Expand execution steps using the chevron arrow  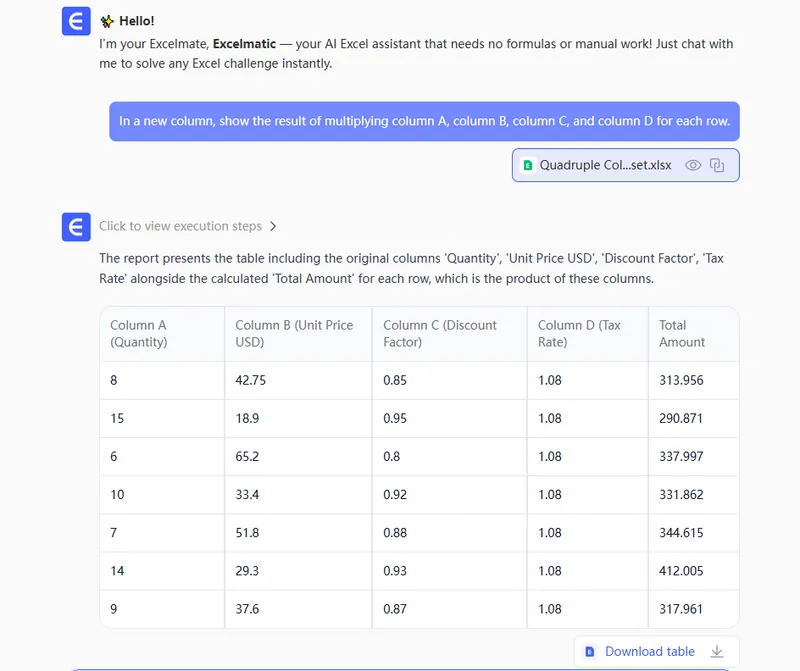pyautogui.click(x=273, y=227)
